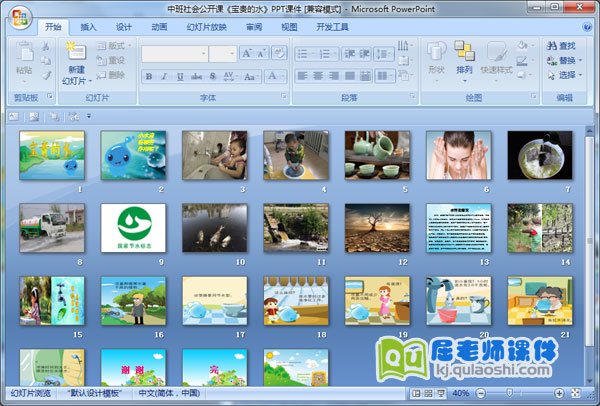Screen dimensions: 600x406
Task: Click the New Slide icon
Action: pyautogui.click(x=77, y=52)
